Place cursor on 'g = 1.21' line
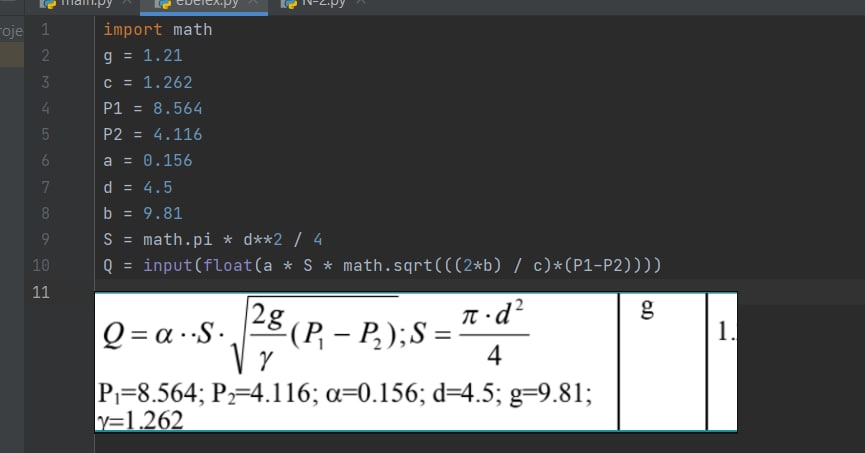865x453 pixels. click(142, 56)
